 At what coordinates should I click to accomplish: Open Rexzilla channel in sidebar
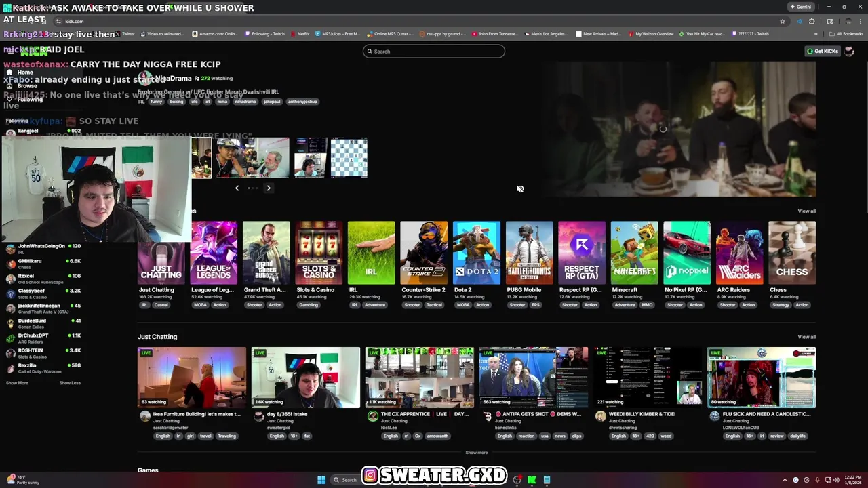pyautogui.click(x=43, y=368)
